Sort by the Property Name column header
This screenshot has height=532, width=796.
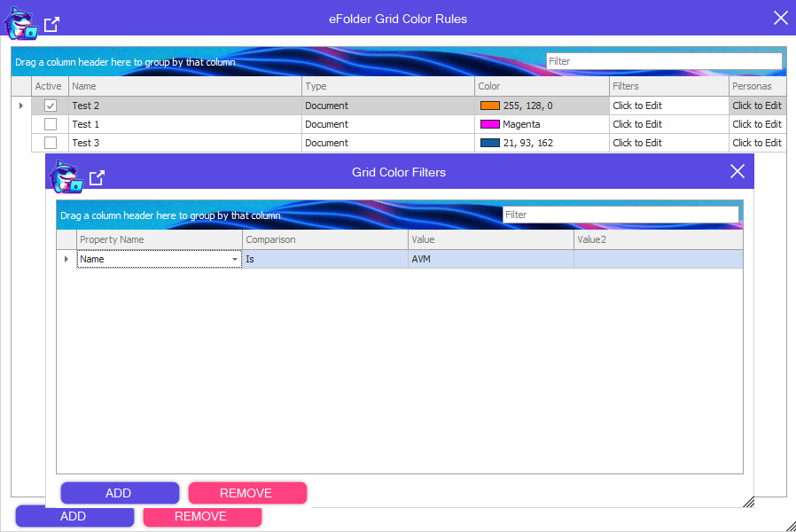point(160,239)
